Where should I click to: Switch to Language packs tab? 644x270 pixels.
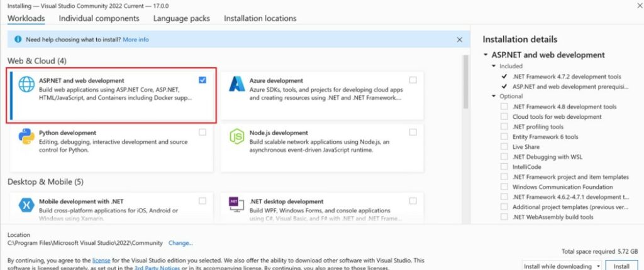[182, 18]
